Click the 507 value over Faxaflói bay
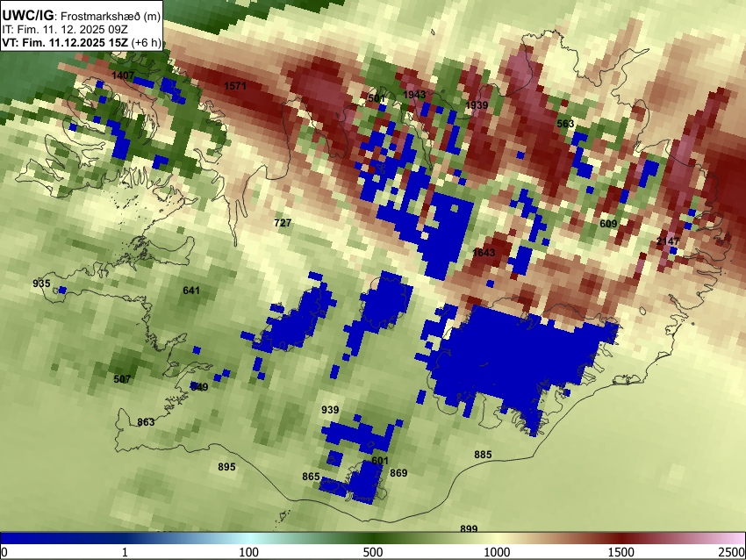746x560 pixels. (122, 379)
